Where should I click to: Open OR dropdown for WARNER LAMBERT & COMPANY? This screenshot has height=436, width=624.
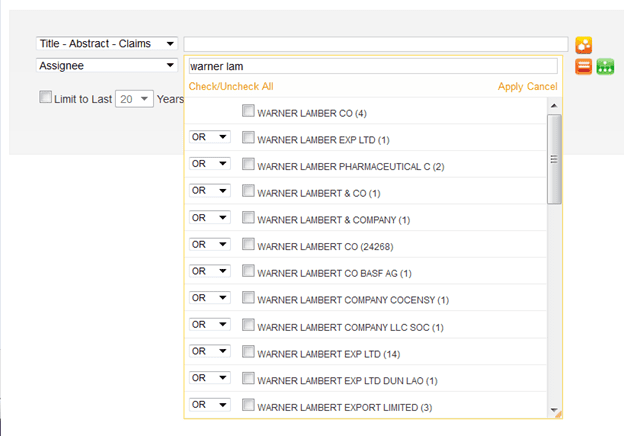point(210,218)
